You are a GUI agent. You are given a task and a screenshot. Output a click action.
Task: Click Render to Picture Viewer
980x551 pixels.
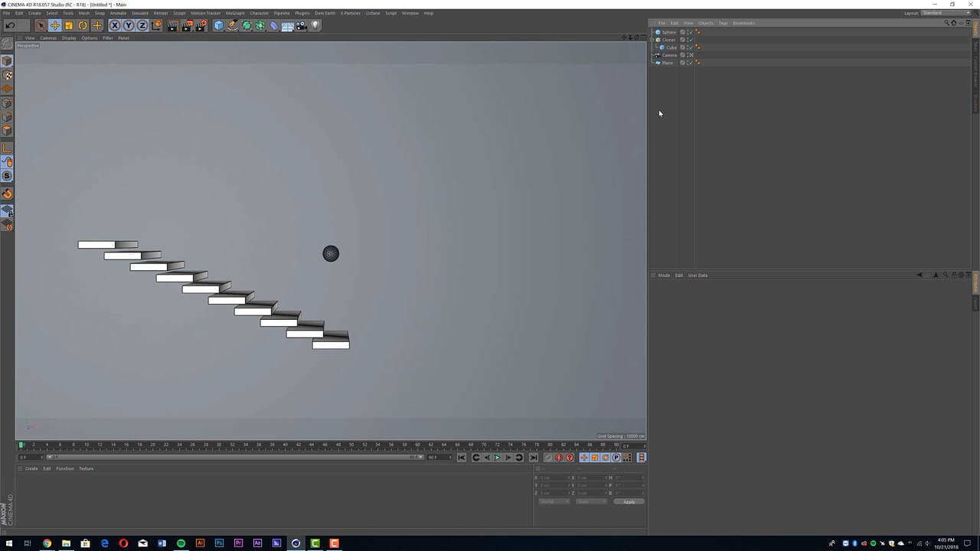click(x=186, y=25)
